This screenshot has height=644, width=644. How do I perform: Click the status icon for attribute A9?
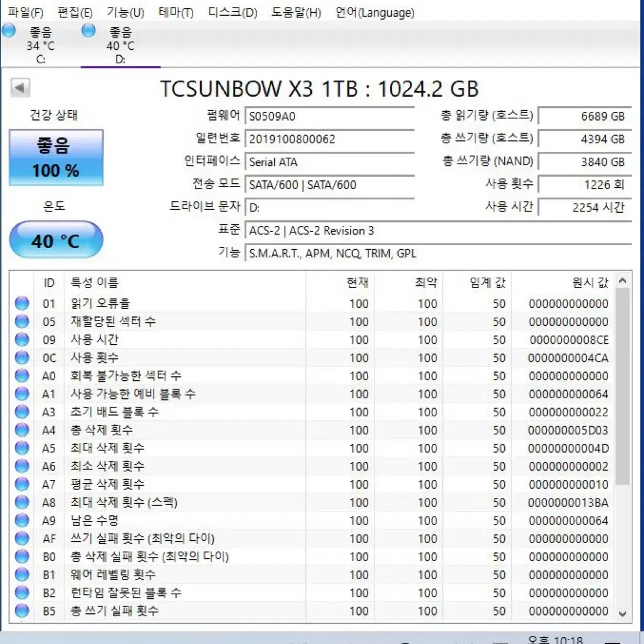tap(22, 521)
